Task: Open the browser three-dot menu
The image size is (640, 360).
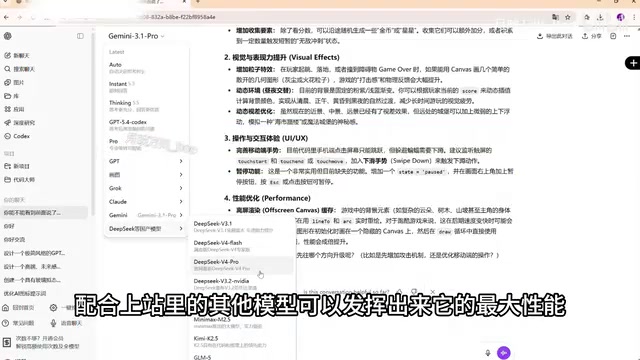Action: coord(634,17)
